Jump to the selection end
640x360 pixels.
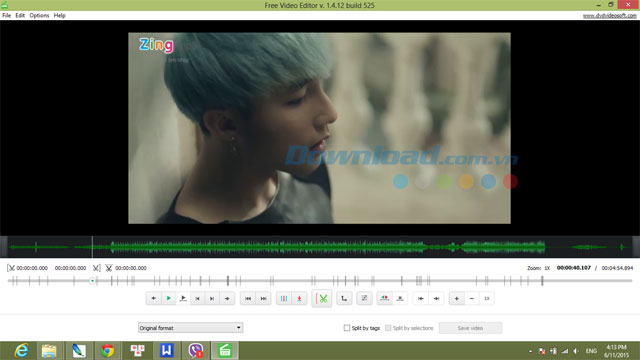(x=436, y=298)
